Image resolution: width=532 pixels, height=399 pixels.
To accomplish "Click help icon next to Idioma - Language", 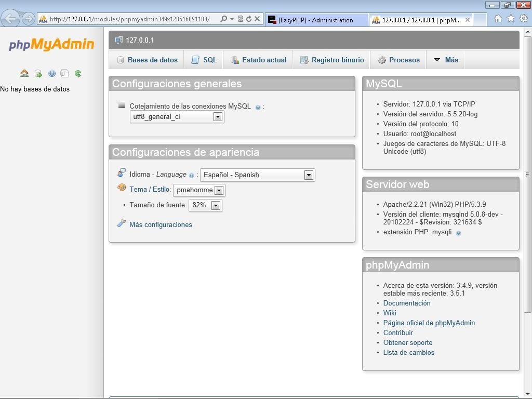I will pyautogui.click(x=191, y=176).
